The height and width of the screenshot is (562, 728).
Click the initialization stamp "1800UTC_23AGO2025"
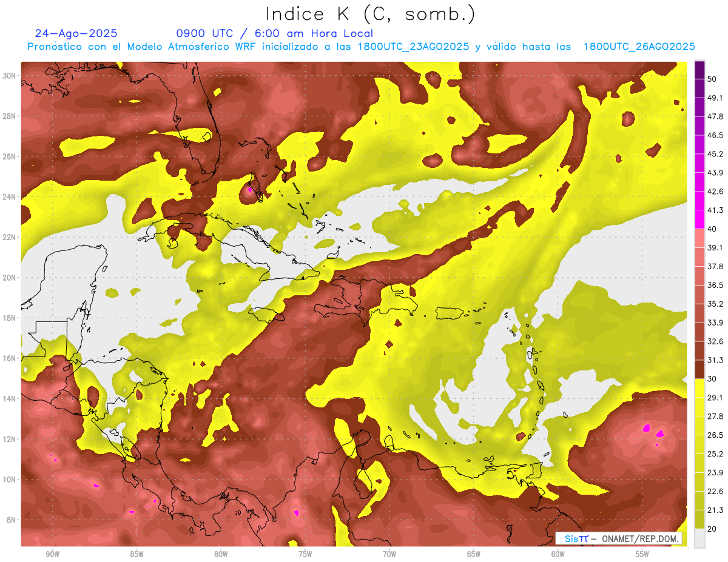(x=413, y=47)
